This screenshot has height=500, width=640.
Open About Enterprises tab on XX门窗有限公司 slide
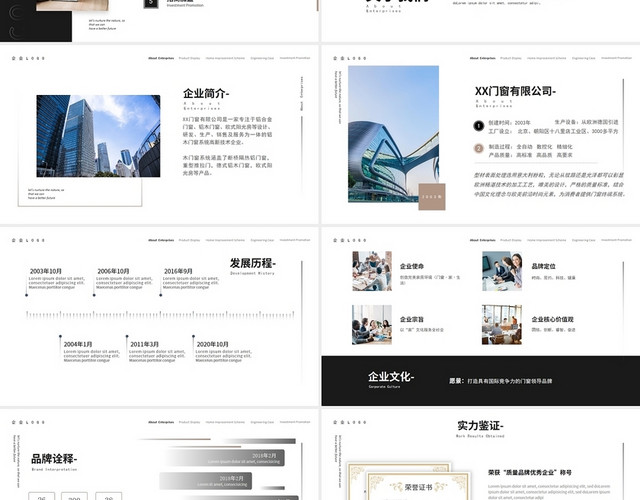[482, 58]
